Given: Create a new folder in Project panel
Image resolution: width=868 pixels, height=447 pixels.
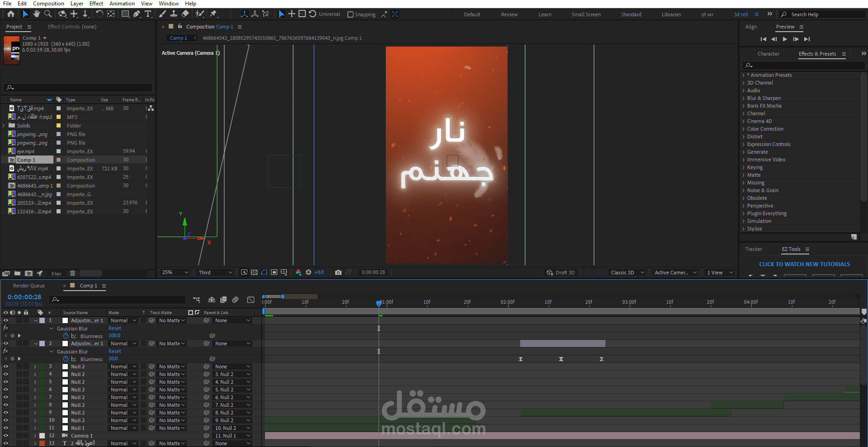Looking at the screenshot, I should coord(17,273).
